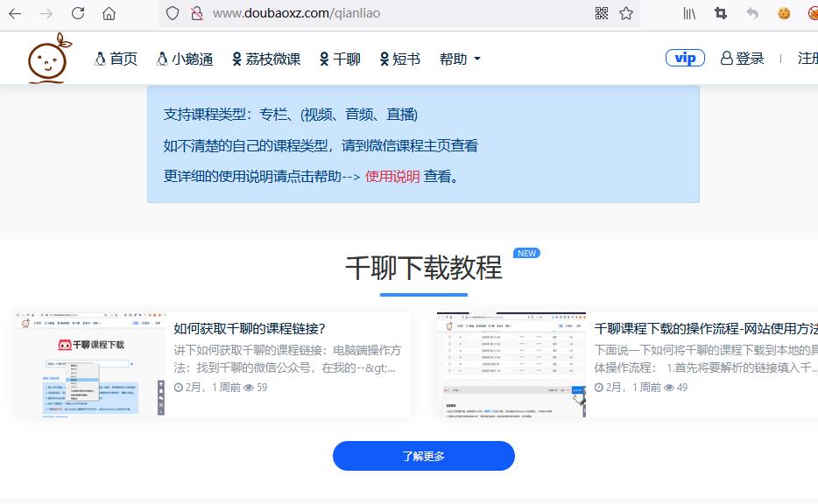The image size is (818, 504).
Task: Open article titled 如何获取千聊的课程链接?
Action: pyautogui.click(x=250, y=328)
